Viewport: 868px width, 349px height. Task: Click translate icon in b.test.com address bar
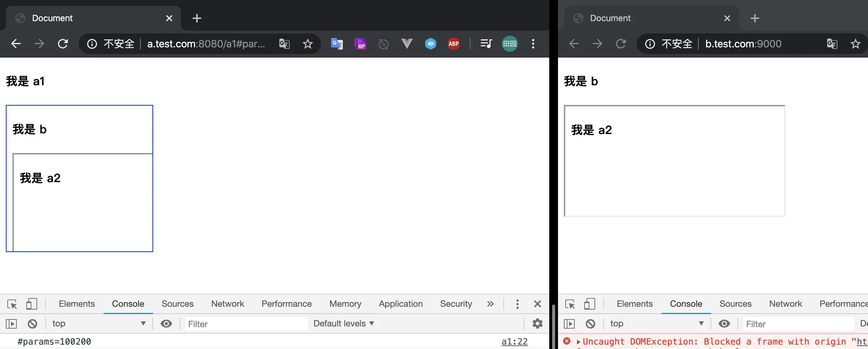[x=832, y=44]
